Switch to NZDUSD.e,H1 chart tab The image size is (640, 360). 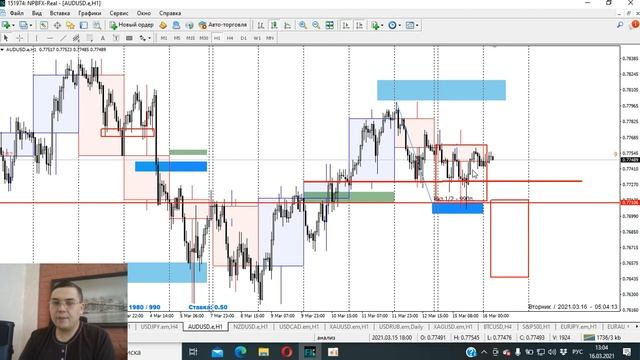(x=251, y=327)
